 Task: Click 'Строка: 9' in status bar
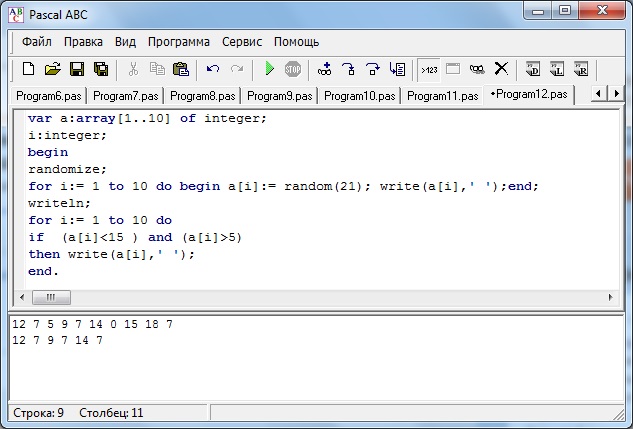pyautogui.click(x=38, y=413)
